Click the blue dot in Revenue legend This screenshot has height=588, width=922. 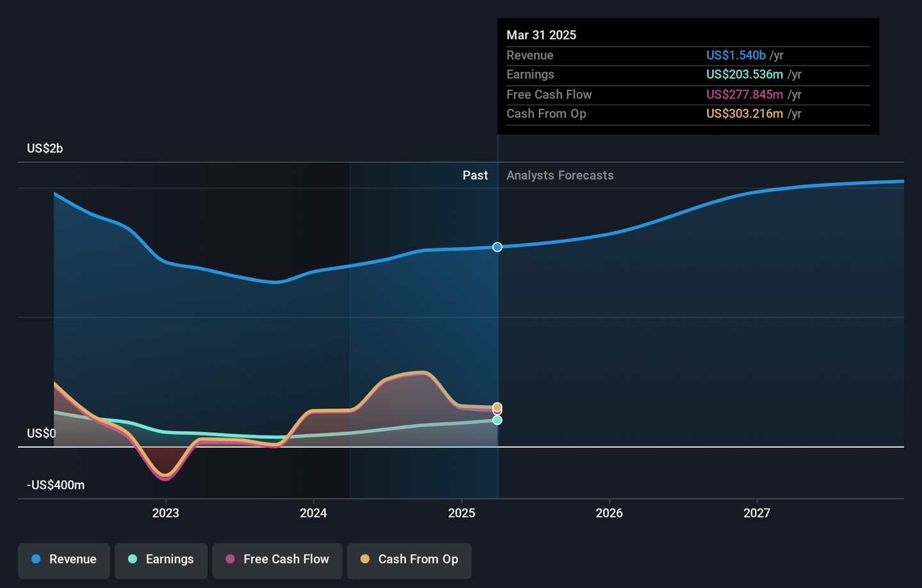click(x=36, y=559)
